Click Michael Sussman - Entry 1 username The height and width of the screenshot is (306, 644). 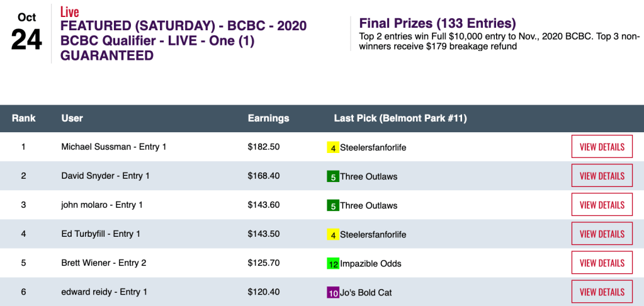pos(113,147)
